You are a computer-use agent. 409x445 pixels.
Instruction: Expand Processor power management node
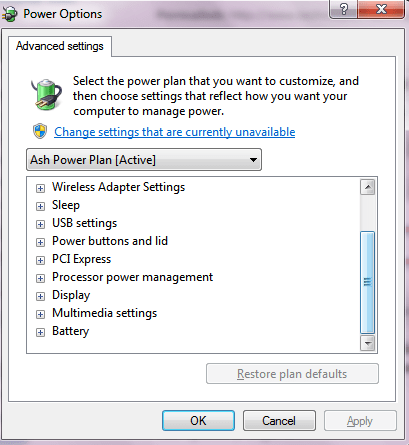pos(40,278)
